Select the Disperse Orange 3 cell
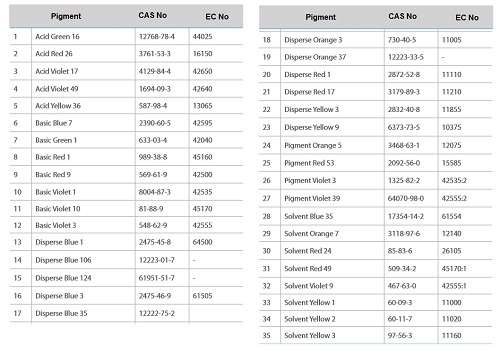Viewport: 500px width, 360px height. (313, 40)
